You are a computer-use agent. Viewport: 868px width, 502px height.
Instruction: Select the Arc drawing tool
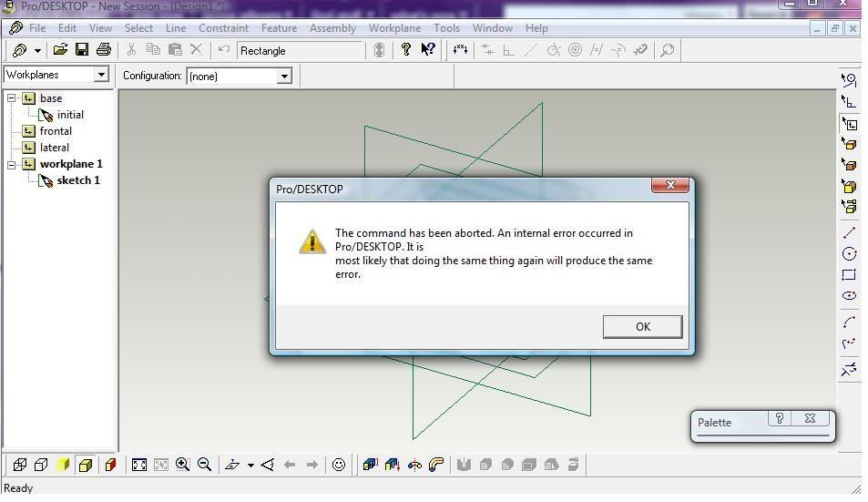pyautogui.click(x=849, y=323)
